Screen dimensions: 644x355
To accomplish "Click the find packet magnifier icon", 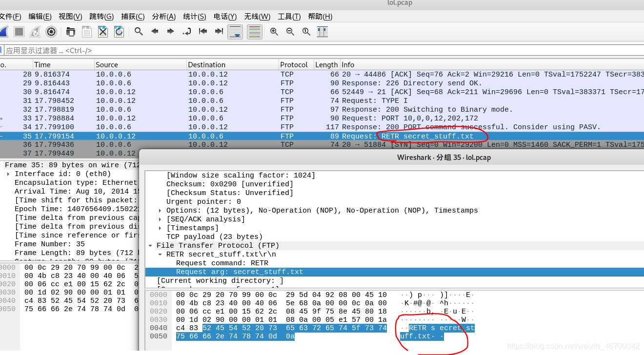I will click(139, 32).
